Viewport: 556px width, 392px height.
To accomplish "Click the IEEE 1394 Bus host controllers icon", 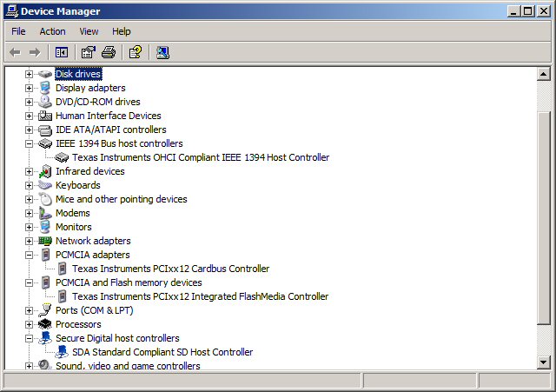I will [x=45, y=143].
